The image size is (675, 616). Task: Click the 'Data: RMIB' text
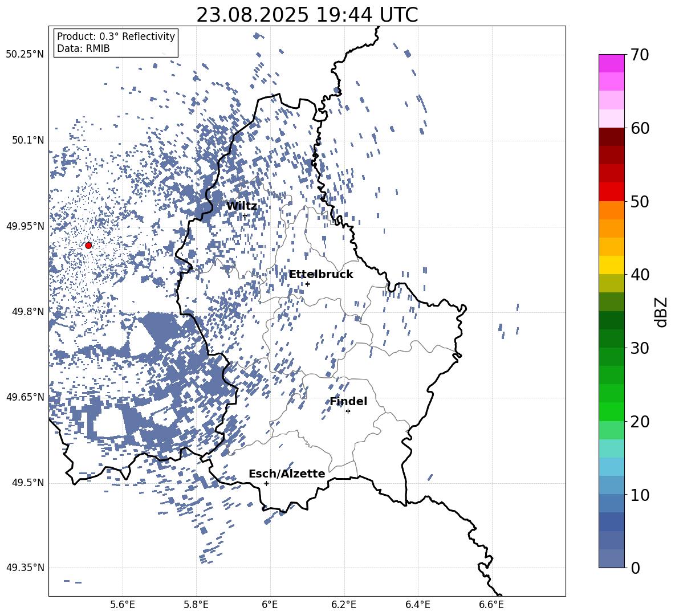click(83, 48)
